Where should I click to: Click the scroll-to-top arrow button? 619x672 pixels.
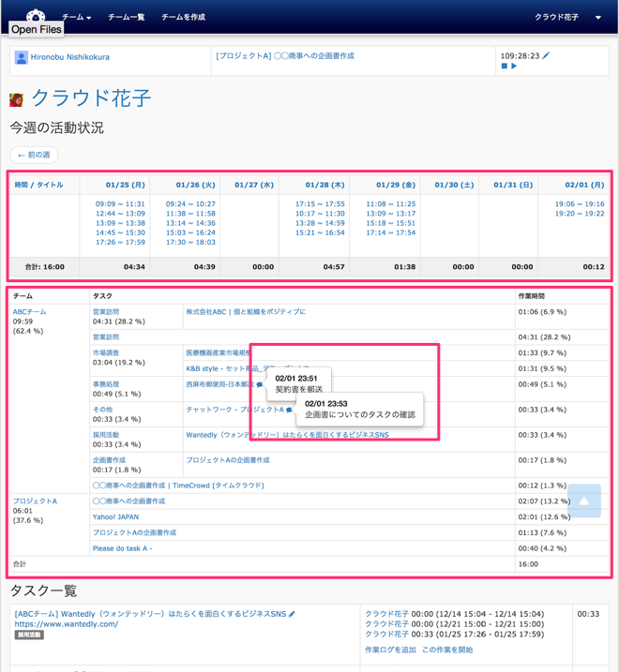pyautogui.click(x=583, y=500)
